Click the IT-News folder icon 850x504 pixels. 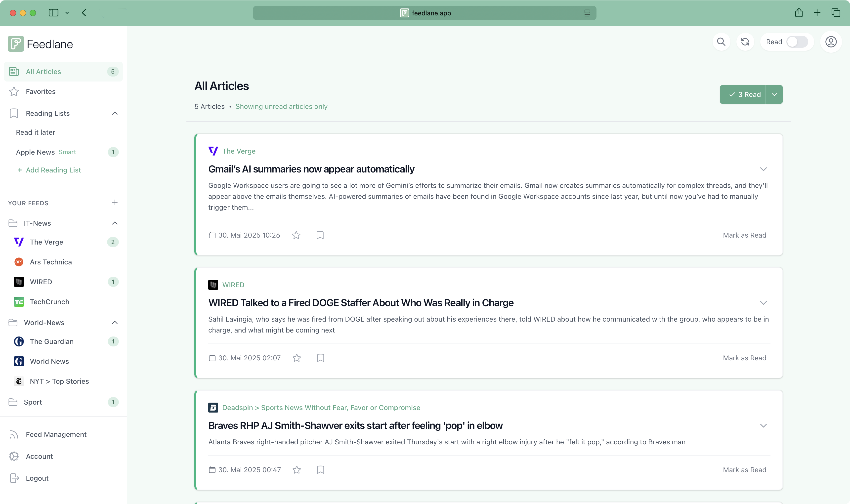(x=13, y=223)
